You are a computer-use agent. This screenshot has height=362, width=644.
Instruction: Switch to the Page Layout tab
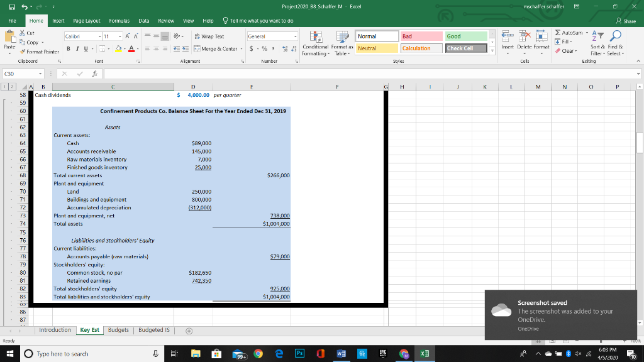[87, 21]
